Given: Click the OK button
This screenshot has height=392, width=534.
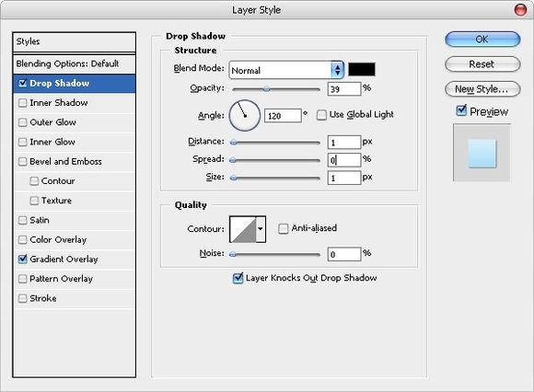Looking at the screenshot, I should point(482,40).
